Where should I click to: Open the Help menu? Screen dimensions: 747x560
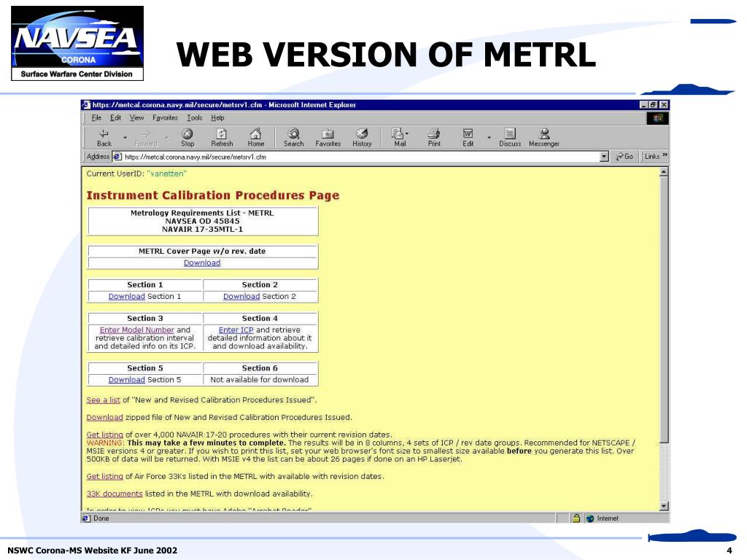click(x=217, y=117)
